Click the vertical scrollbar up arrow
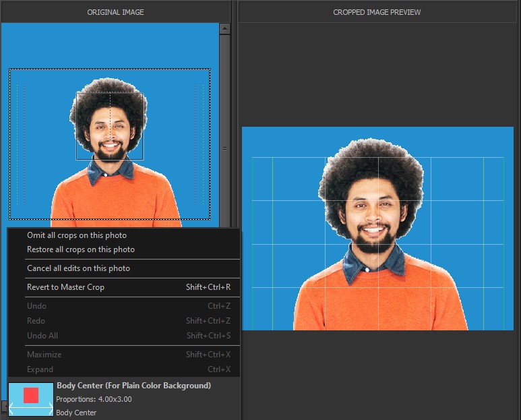 click(x=224, y=29)
